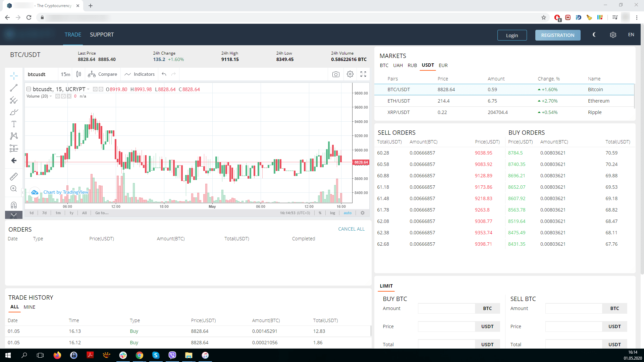Focus Sell BTC Price input field
The width and height of the screenshot is (644, 362).
[574, 326]
